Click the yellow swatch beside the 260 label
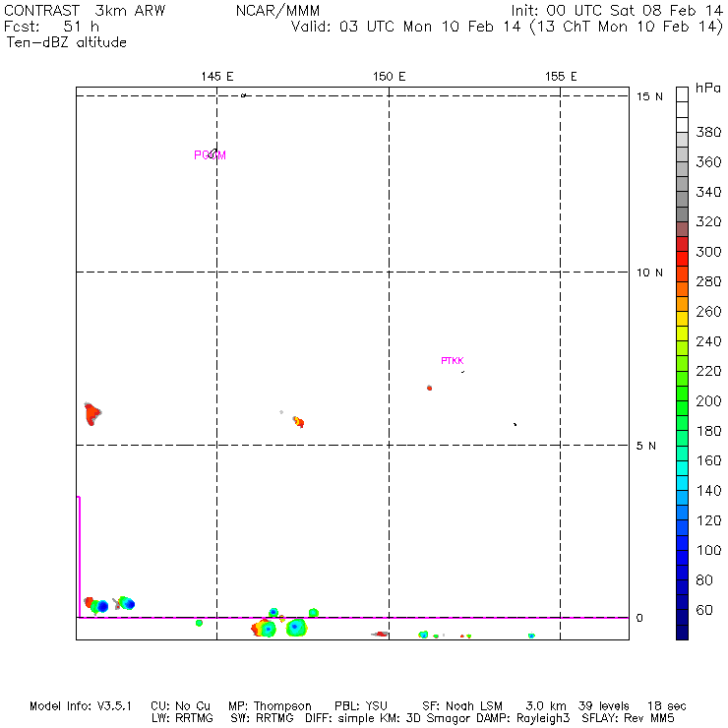728x728 pixels. point(682,319)
